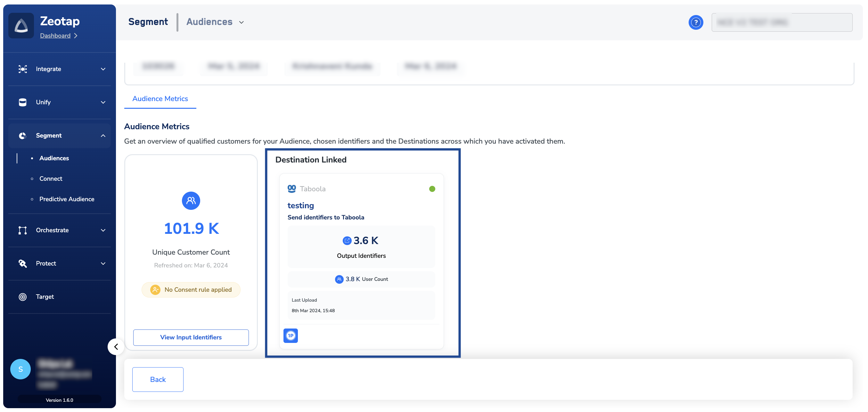Screen dimensions: 868x412
Task: Switch to the Audience Metrics tab
Action: (160, 99)
